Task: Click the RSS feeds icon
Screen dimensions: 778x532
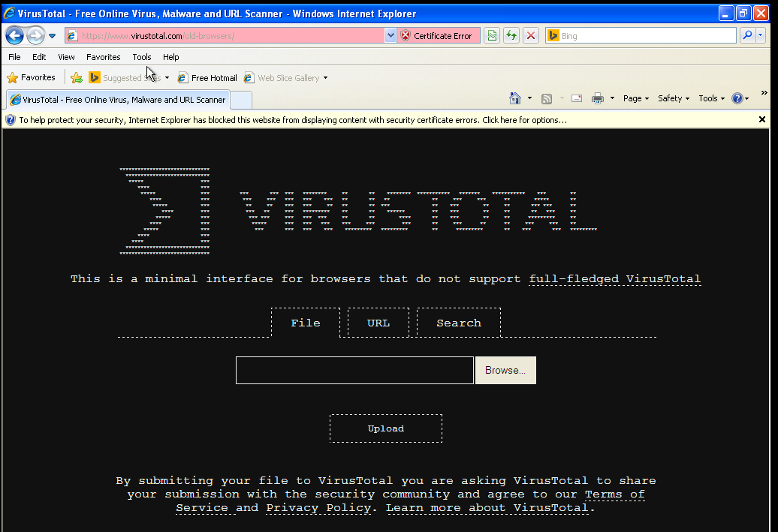Action: click(546, 98)
